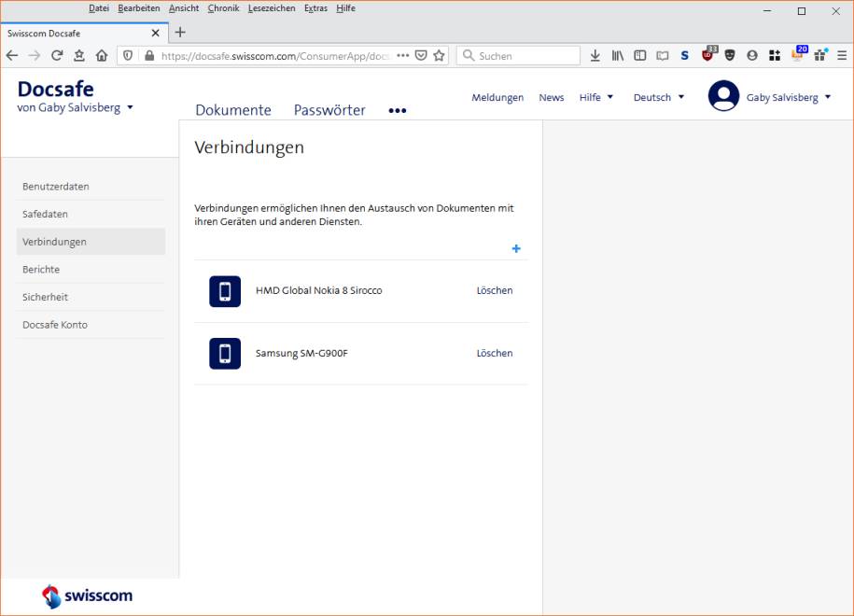Click the Gaby Salvisberg profile avatar
The image size is (854, 616).
click(723, 96)
